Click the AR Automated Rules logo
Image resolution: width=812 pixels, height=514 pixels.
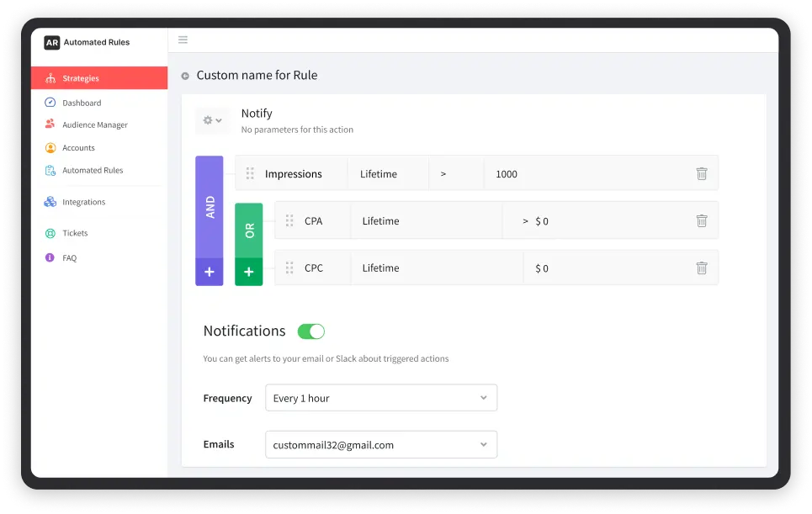click(x=88, y=42)
